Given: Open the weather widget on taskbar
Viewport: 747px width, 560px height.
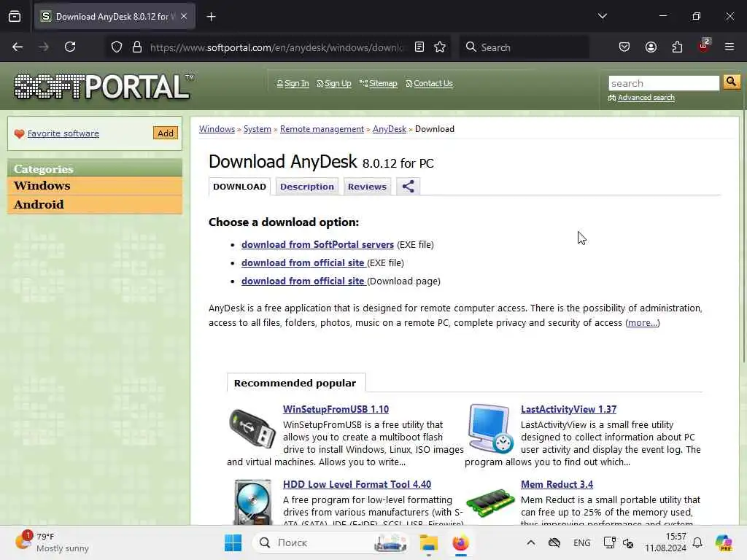Looking at the screenshot, I should click(53, 542).
